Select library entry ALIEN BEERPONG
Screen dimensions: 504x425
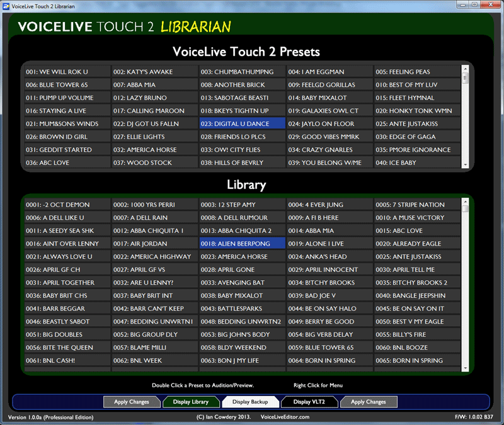[242, 244]
